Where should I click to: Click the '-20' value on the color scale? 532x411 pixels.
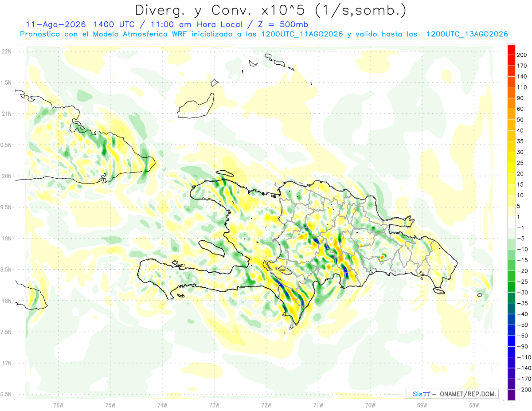point(523,271)
